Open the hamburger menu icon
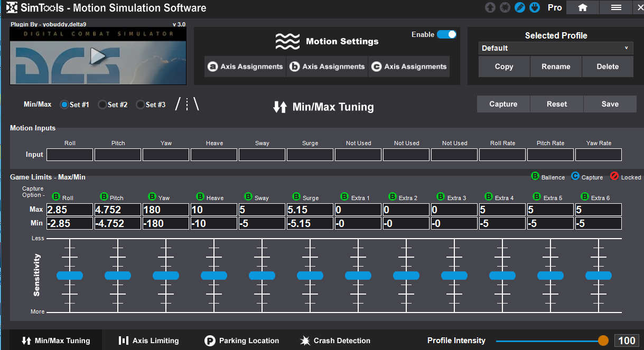This screenshot has width=644, height=350. (x=615, y=7)
